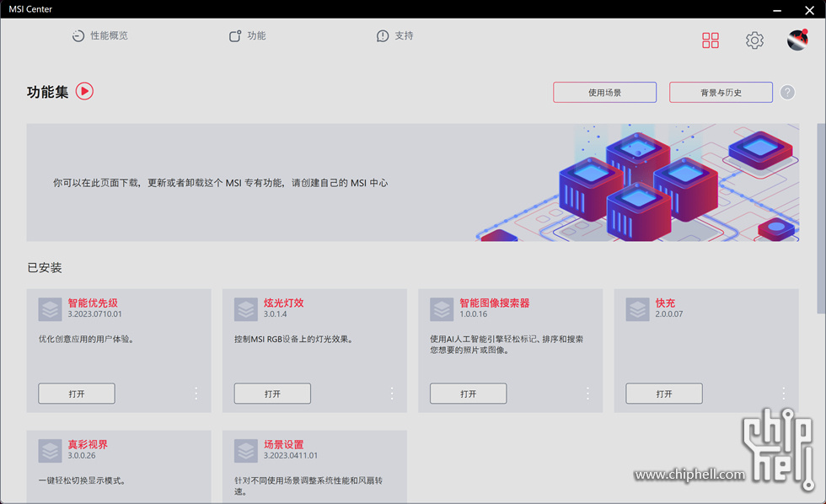Viewport: 826px width, 504px height.
Task: Click version number 3.0.0.26
Action: pos(82,456)
